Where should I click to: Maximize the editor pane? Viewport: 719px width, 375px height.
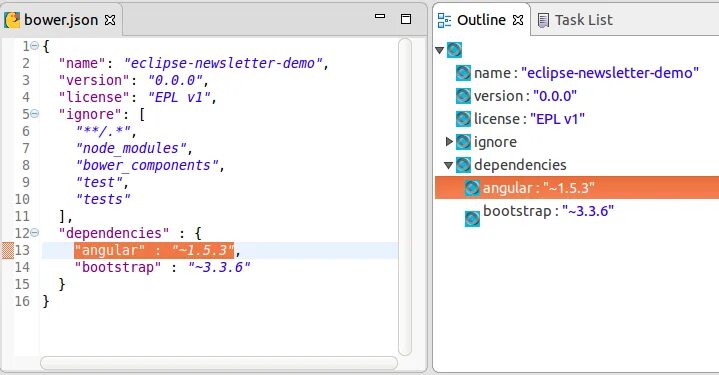tap(406, 19)
